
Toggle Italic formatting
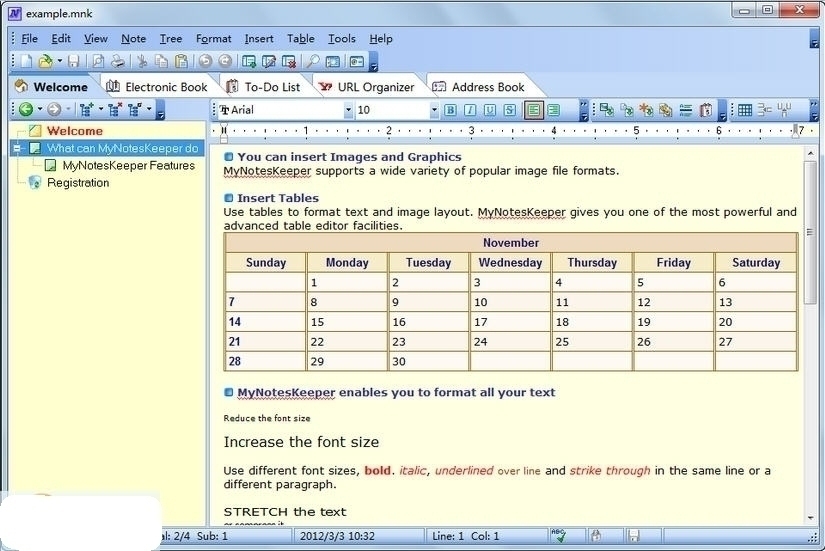[470, 110]
